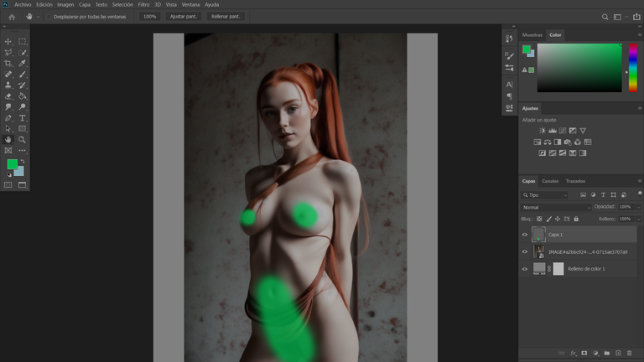Create a new layer with plus icon

click(x=618, y=353)
